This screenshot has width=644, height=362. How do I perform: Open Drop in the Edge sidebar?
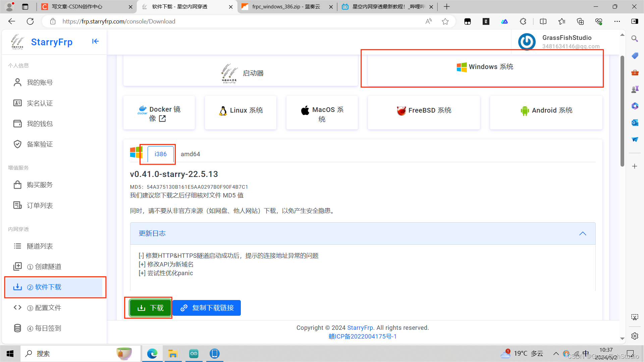pos(635,139)
